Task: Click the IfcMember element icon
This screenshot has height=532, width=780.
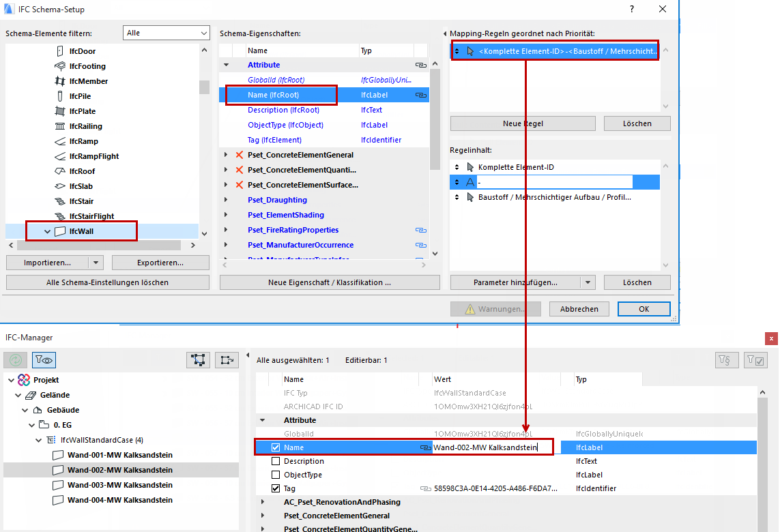Action: point(60,81)
